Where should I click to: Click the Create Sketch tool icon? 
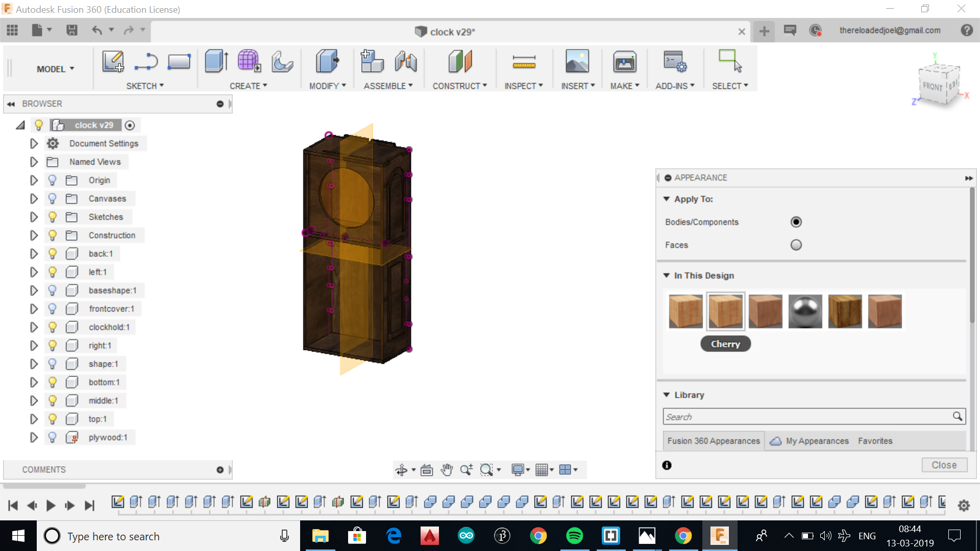coord(113,62)
